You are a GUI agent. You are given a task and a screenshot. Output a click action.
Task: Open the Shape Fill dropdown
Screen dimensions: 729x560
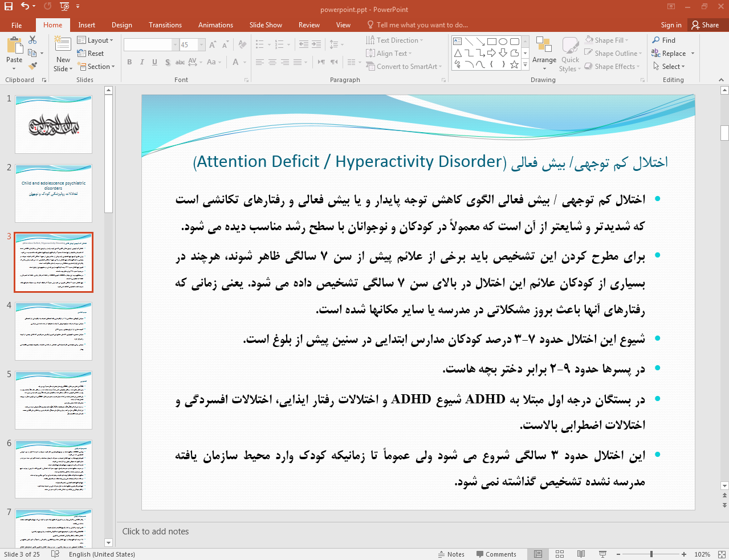pos(609,40)
